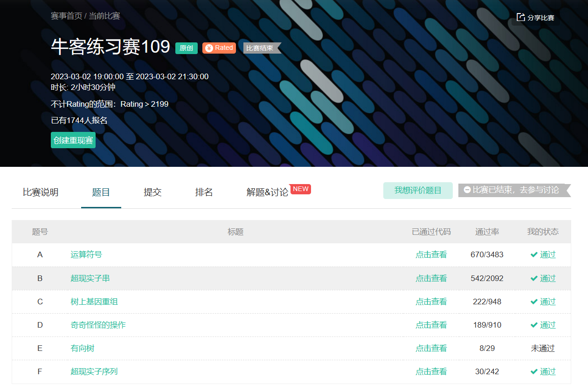Click 点击查看 for problem D
588x391 pixels.
431,325
